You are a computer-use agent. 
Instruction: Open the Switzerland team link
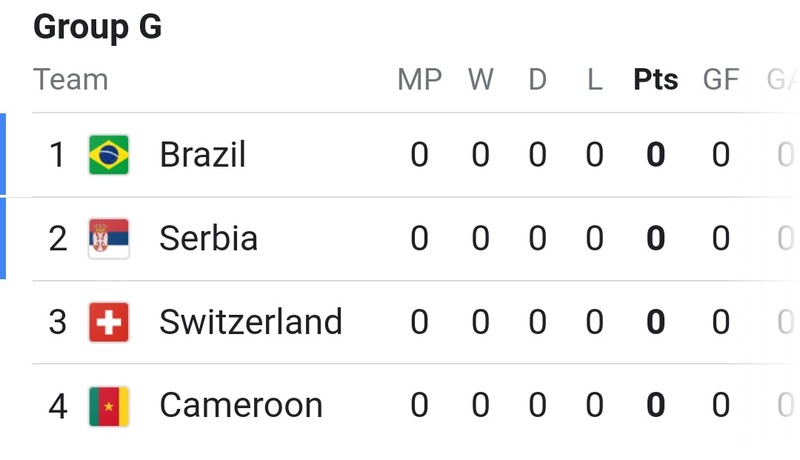point(251,322)
